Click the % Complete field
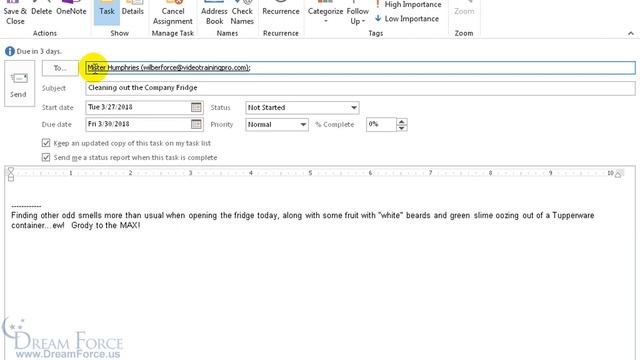 coord(381,124)
